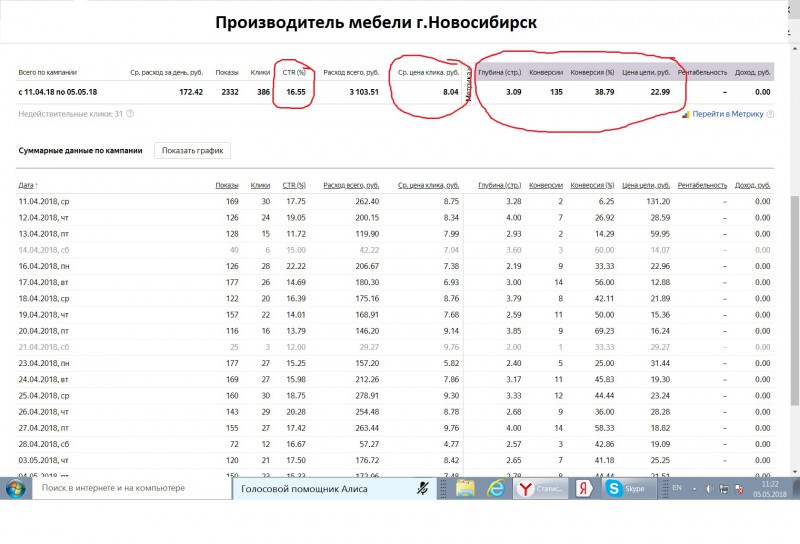Viewport: 800px width, 544px height.
Task: Open the Yandex 'Я' taskbar icon
Action: pos(584,488)
